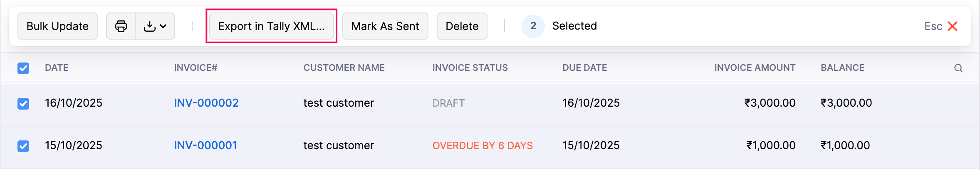The width and height of the screenshot is (980, 170).
Task: Delete the selected invoices
Action: pos(462,26)
